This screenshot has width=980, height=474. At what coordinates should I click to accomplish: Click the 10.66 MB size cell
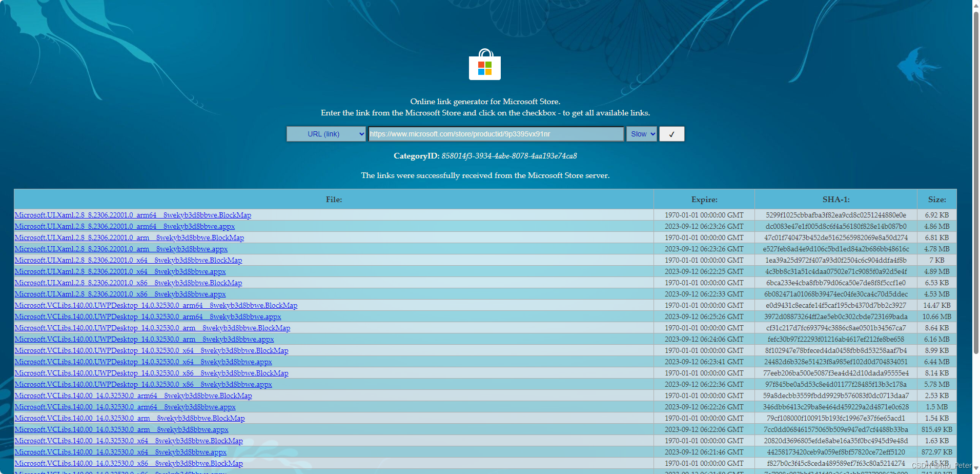(937, 317)
